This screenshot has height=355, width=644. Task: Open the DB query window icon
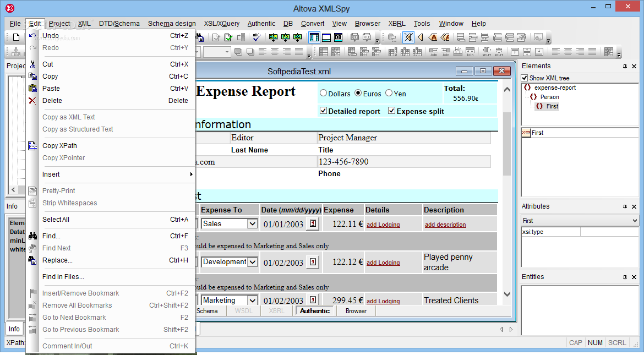coord(339,37)
